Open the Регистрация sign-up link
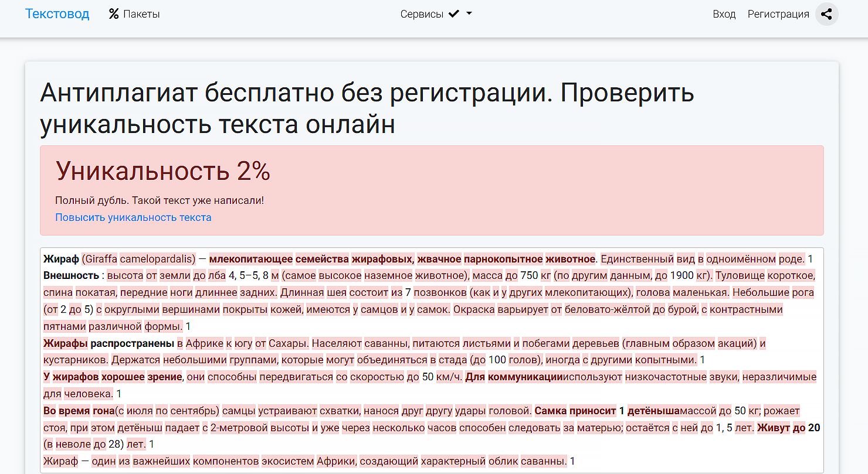Viewport: 868px width, 474px height. pos(778,14)
